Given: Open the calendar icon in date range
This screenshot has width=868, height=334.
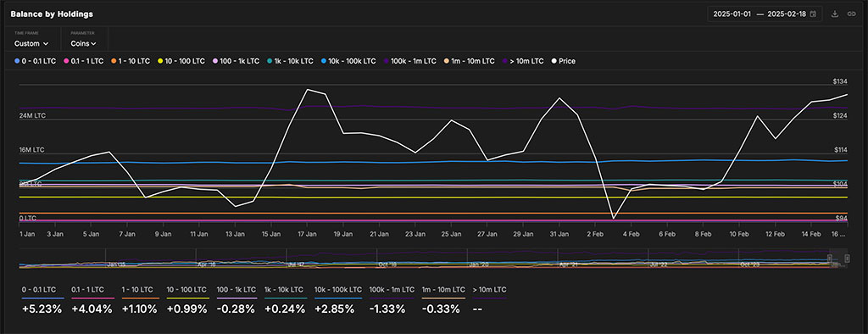Looking at the screenshot, I should click(x=813, y=14).
